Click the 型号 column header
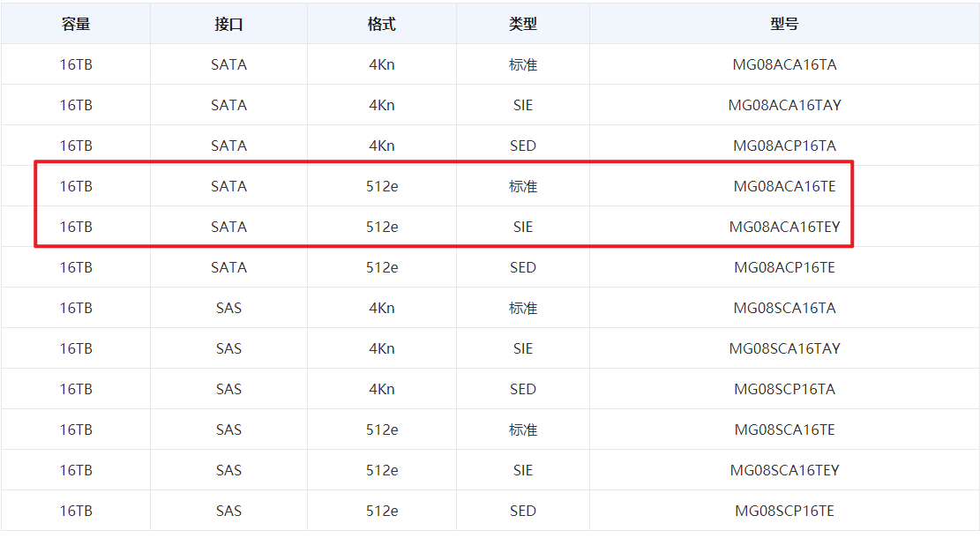980x538 pixels. (784, 24)
